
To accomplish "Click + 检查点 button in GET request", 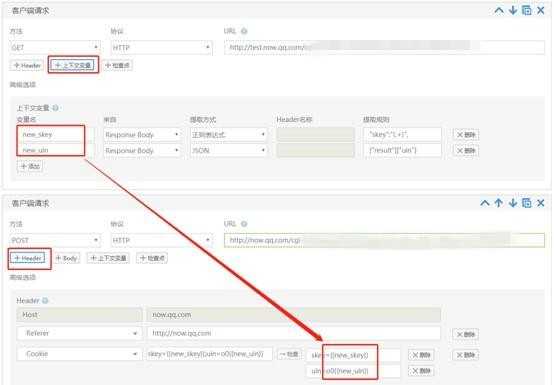I will (118, 65).
